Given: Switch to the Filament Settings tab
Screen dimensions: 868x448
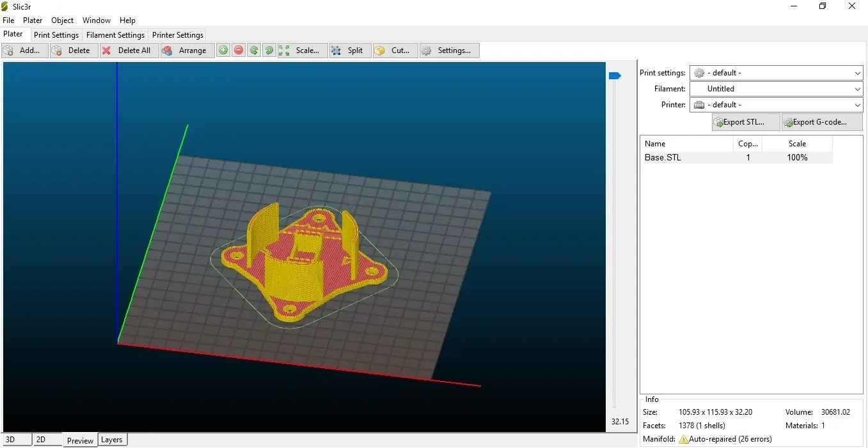Looking at the screenshot, I should pyautogui.click(x=115, y=35).
